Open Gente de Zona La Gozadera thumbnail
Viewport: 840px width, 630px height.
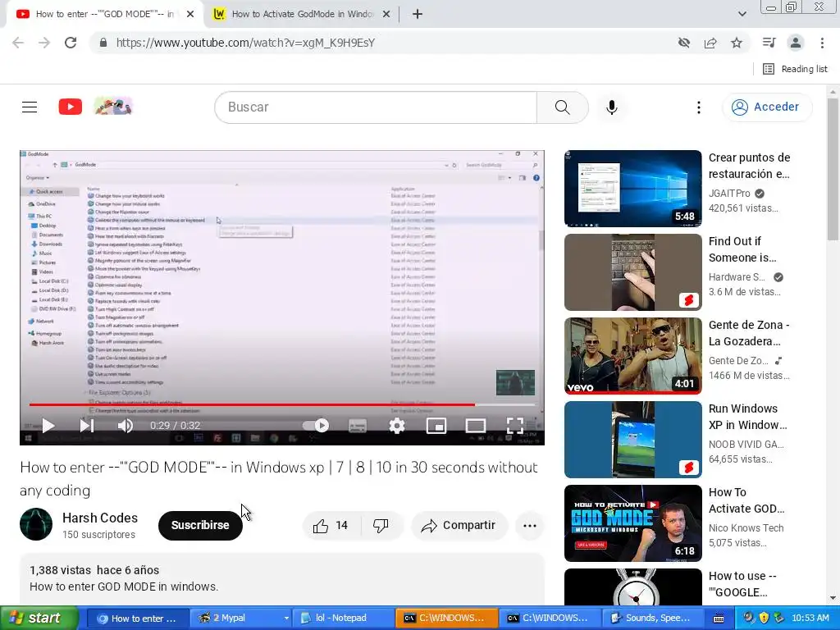pyautogui.click(x=632, y=356)
